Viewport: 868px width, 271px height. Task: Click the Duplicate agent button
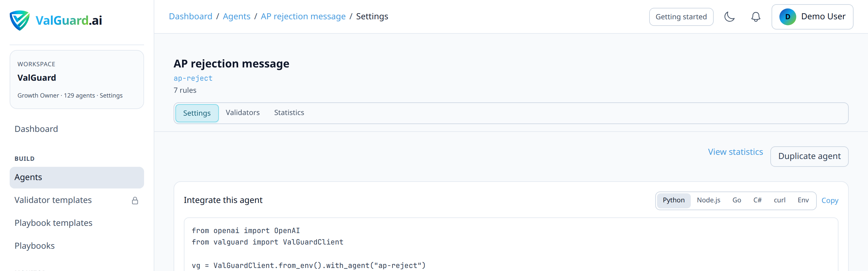[x=809, y=156]
